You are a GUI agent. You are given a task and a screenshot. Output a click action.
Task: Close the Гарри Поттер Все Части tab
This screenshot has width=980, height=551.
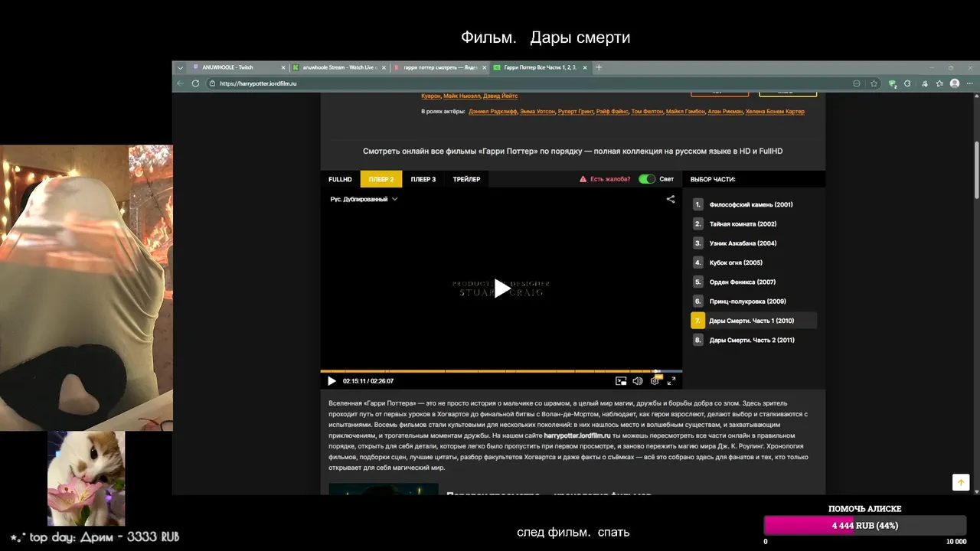pyautogui.click(x=584, y=67)
